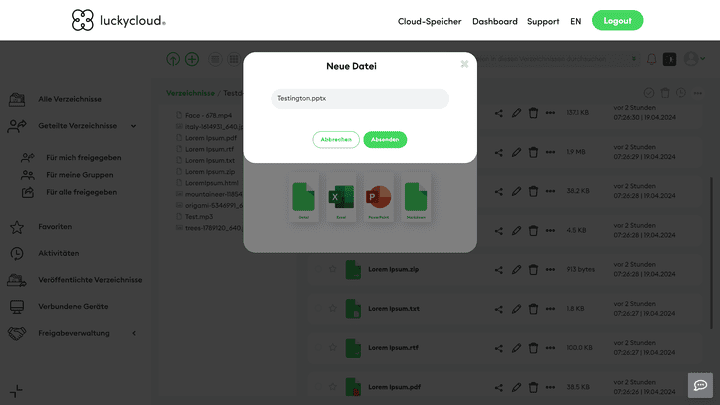720x405 pixels.
Task: Delete the 4.5 KB file
Action: [x=533, y=231]
